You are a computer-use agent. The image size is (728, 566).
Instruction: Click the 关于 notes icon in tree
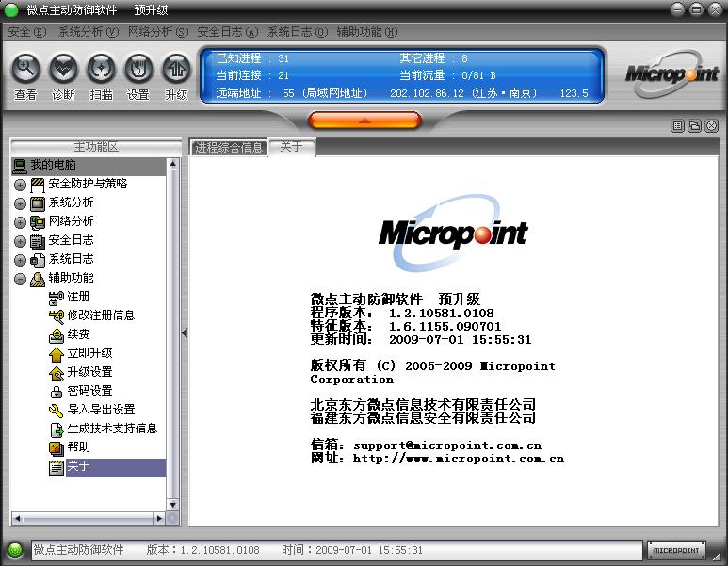[57, 467]
